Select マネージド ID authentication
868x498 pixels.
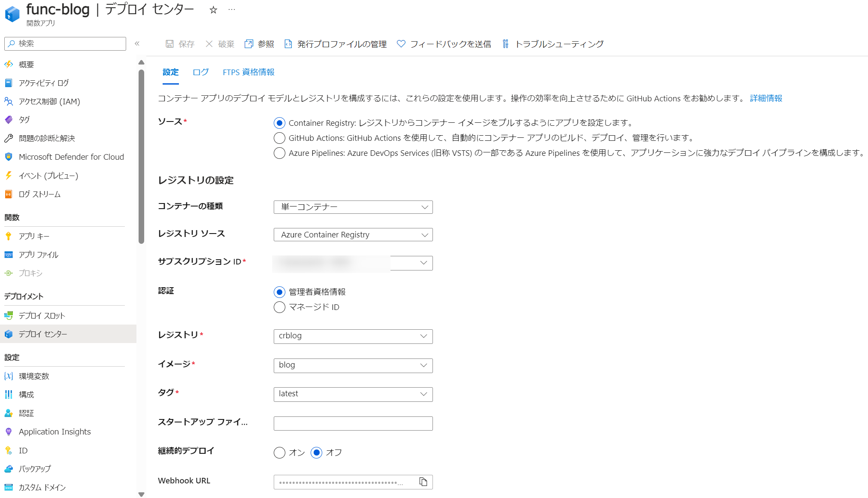279,307
